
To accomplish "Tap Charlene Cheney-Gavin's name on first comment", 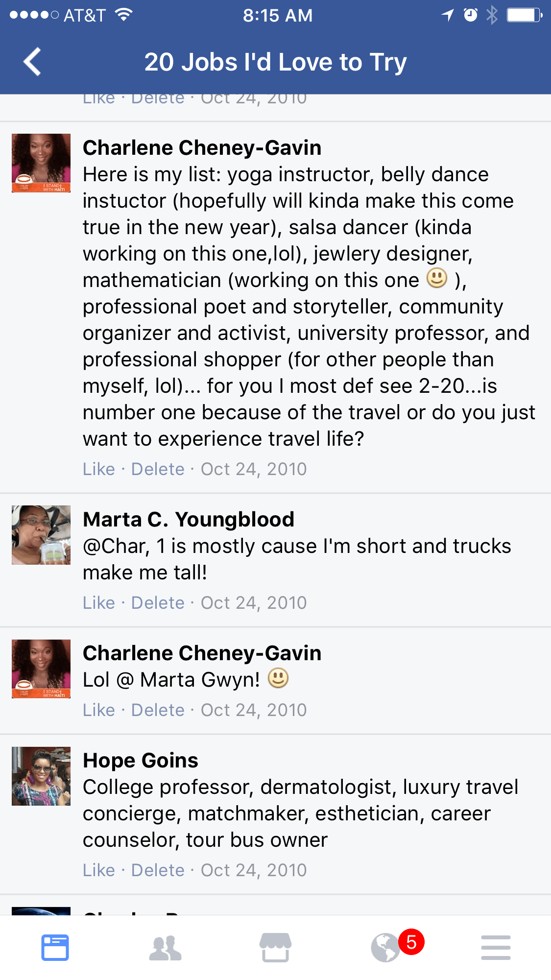I will pos(202,148).
